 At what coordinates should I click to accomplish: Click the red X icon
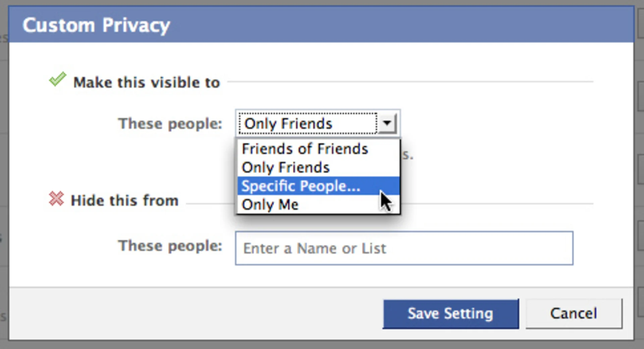click(x=56, y=198)
